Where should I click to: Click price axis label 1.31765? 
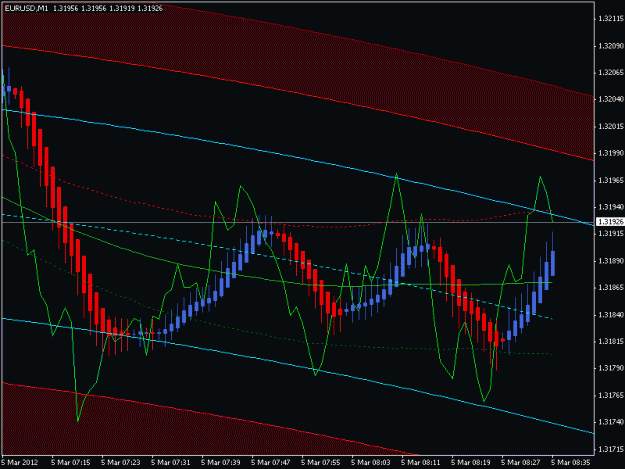(x=611, y=395)
